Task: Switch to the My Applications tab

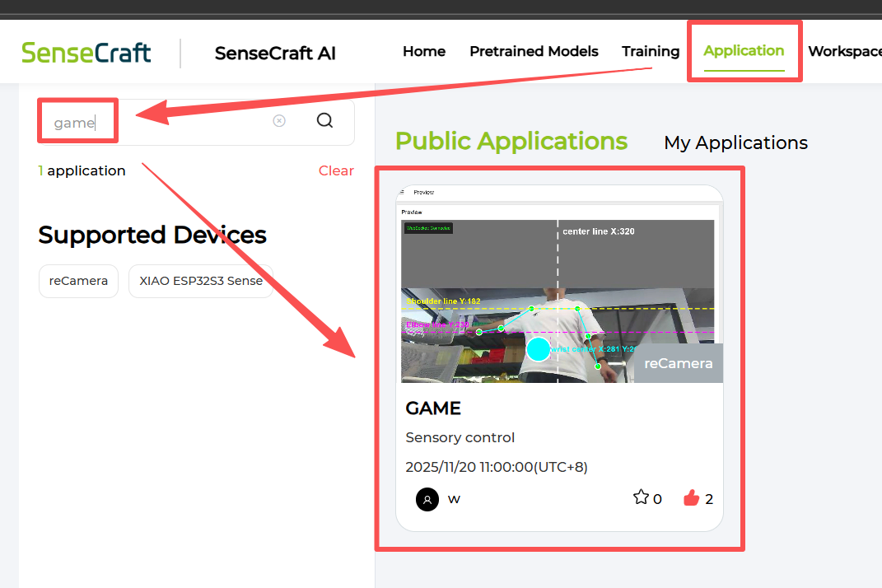Action: (735, 143)
